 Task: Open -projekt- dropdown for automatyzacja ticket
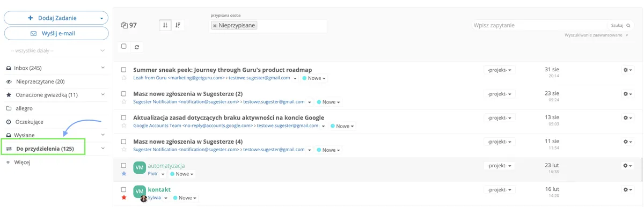tap(500, 166)
